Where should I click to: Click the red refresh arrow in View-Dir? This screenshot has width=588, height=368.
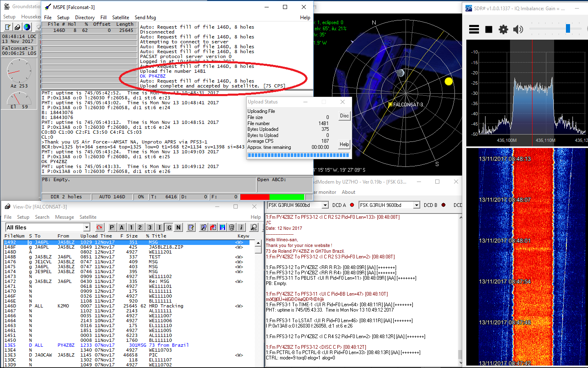(99, 227)
